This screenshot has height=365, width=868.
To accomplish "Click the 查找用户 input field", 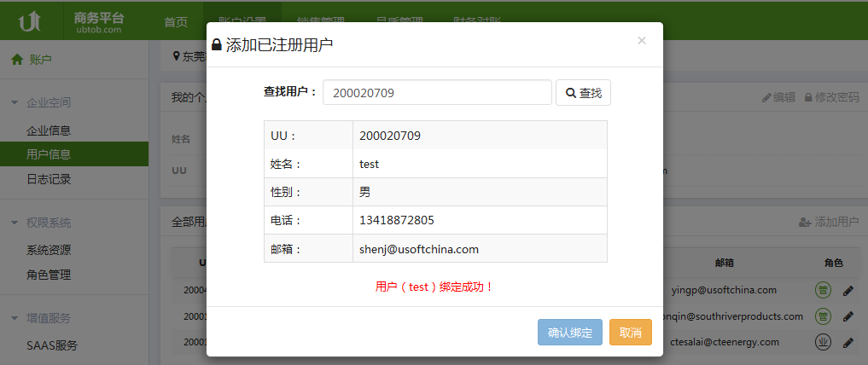I will [x=436, y=92].
